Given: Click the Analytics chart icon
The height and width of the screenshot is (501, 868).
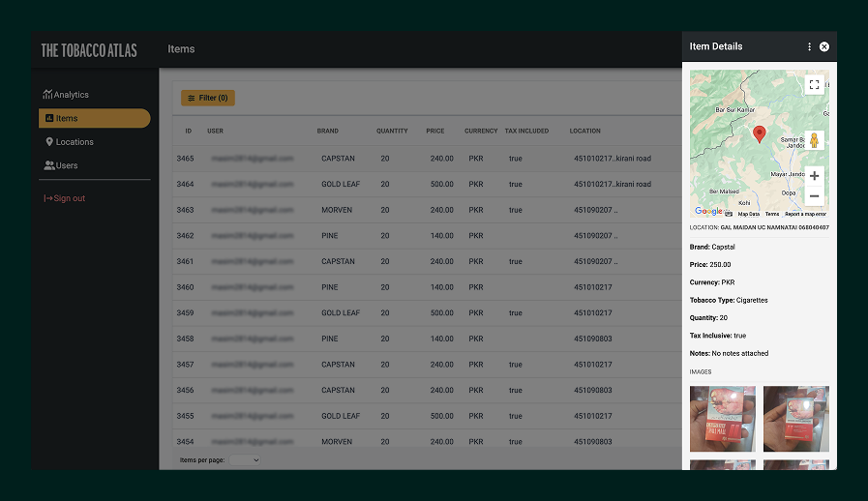Looking at the screenshot, I should pos(47,94).
